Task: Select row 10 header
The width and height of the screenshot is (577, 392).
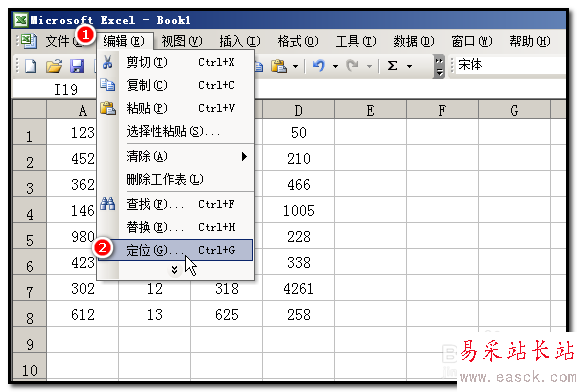Action: [x=29, y=366]
